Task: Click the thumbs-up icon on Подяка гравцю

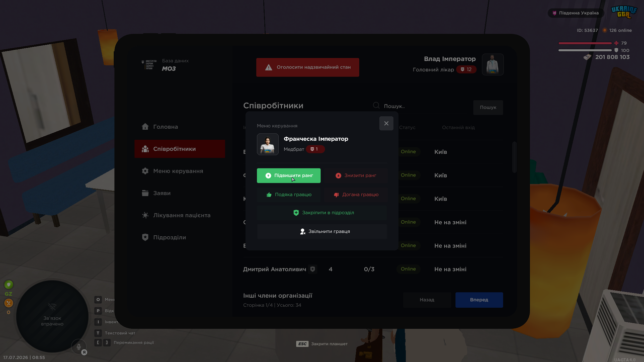Action: 269,195
